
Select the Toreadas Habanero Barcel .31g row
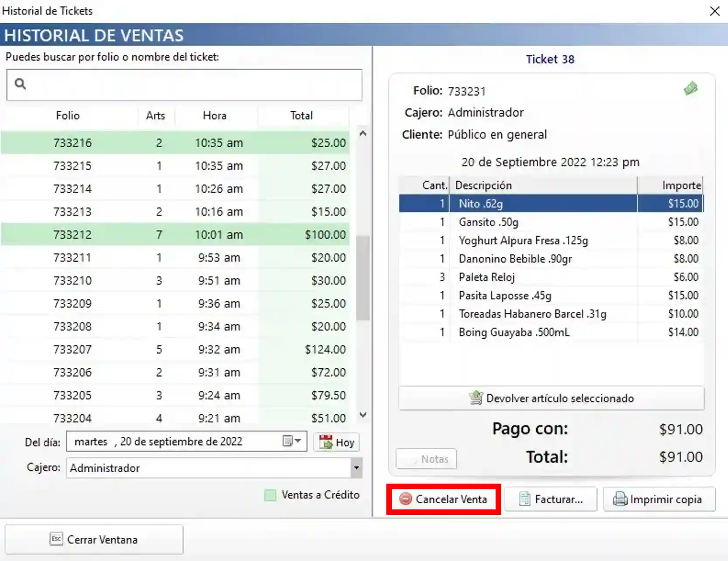(551, 314)
